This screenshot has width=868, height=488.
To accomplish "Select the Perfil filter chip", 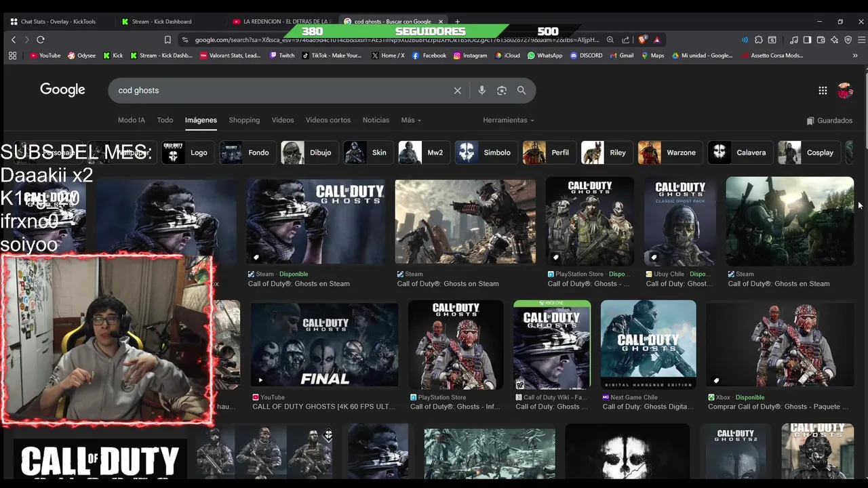I will click(548, 152).
